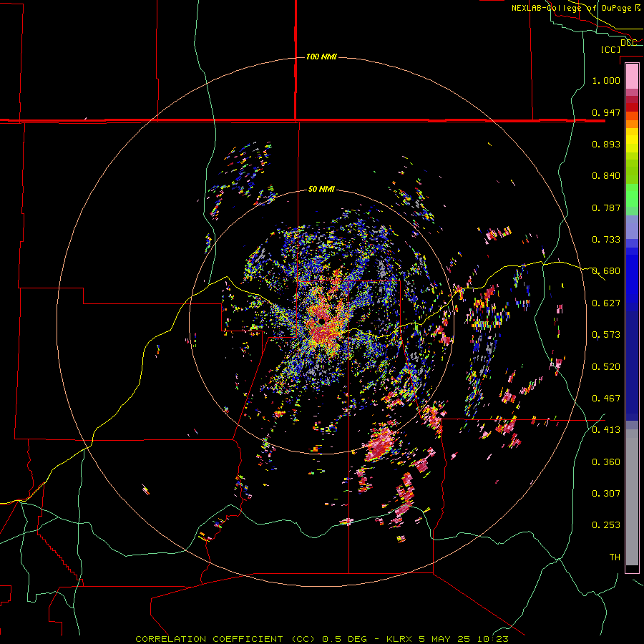Click the 100 NMI range ring label

click(x=321, y=57)
